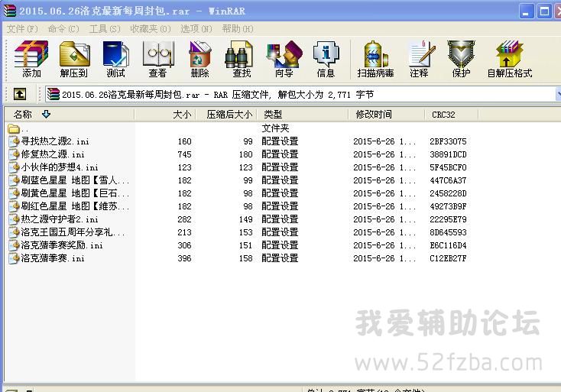Image resolution: width=561 pixels, height=392 pixels.
Task: Click CRC32 value C12EB27F
Action: pyautogui.click(x=448, y=258)
